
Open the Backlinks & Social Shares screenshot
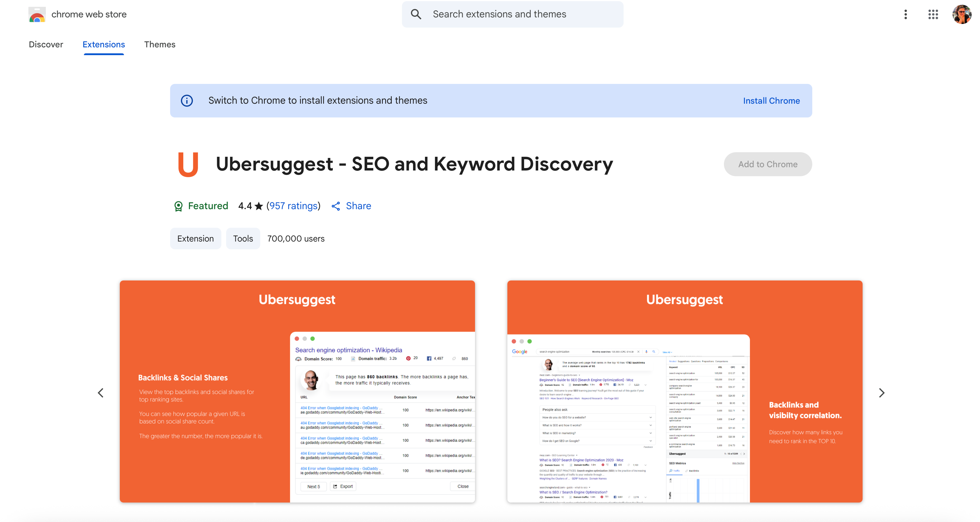pos(297,391)
